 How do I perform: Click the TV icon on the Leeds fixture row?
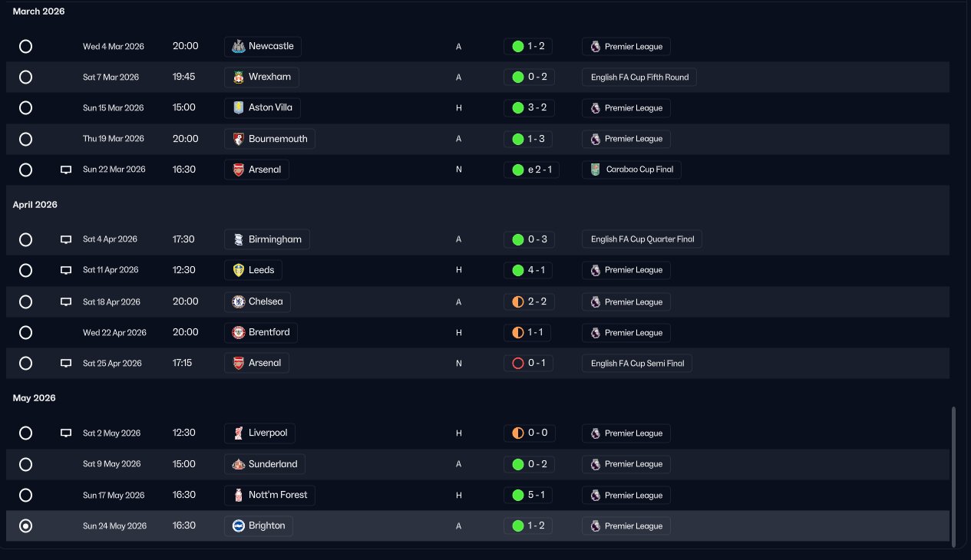(x=66, y=270)
